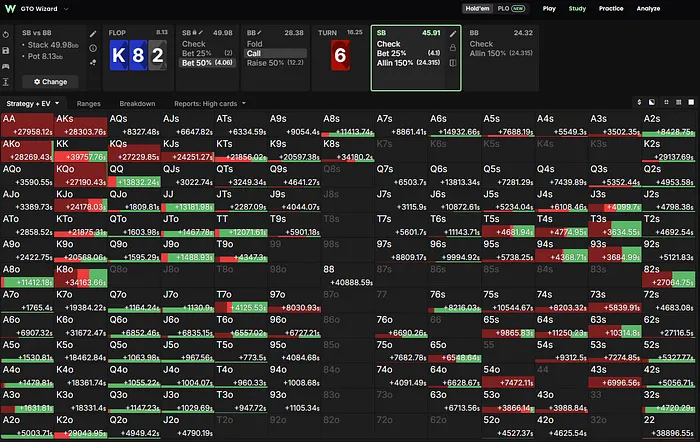Select the JJ hand cell
The image size is (700, 442).
[188, 200]
